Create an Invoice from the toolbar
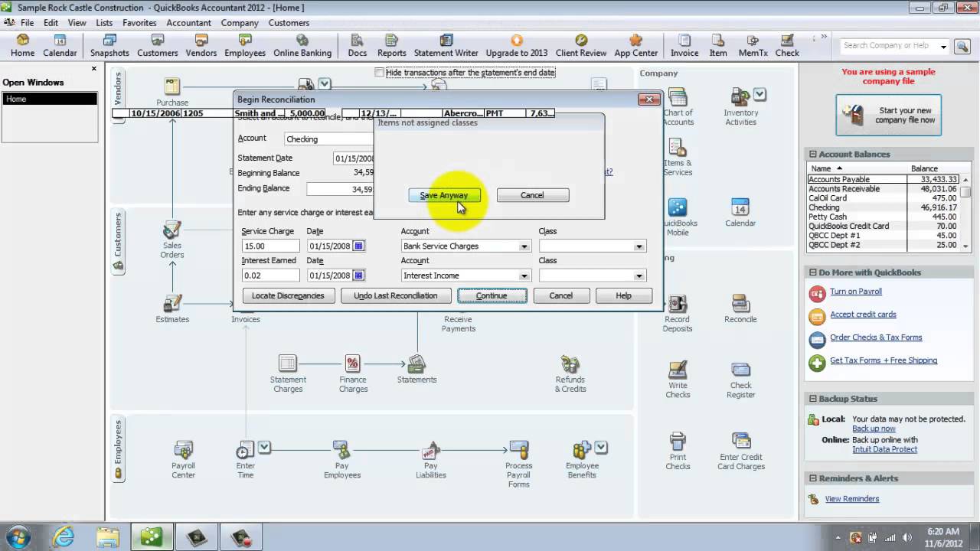The image size is (980, 551). point(684,46)
